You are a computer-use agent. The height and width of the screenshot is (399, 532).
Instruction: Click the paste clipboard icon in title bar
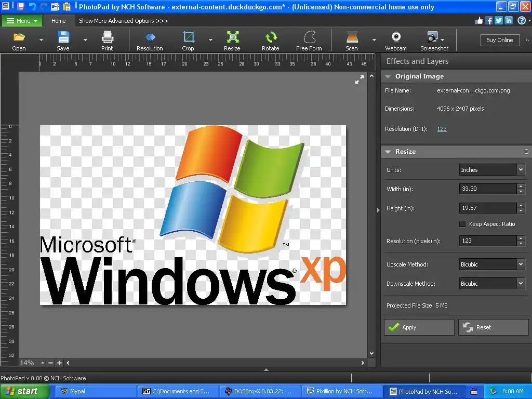coord(67,6)
